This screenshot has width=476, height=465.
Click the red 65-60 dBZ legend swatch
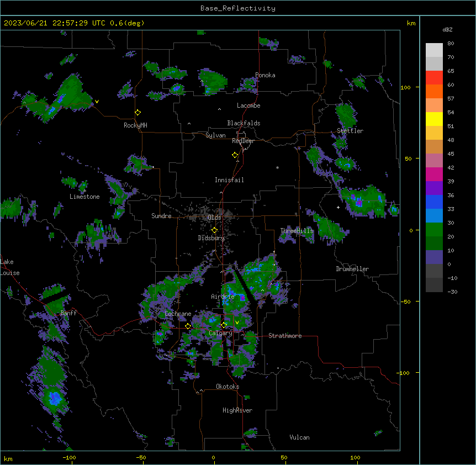(x=434, y=78)
